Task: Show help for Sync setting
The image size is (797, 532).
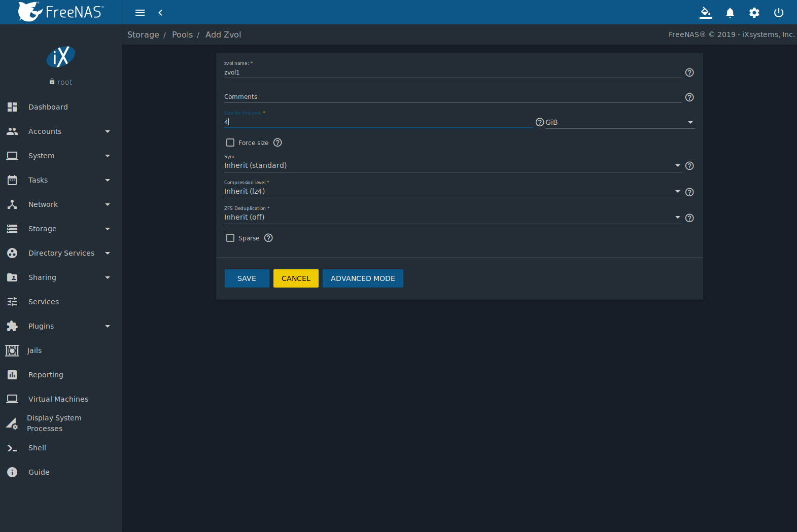Action: pos(689,166)
